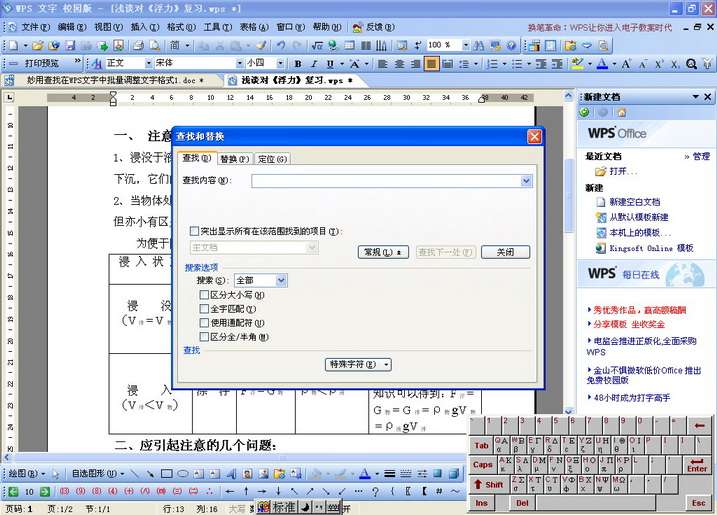
Task: Open the font name 宋体 dropdown
Action: tap(240, 63)
